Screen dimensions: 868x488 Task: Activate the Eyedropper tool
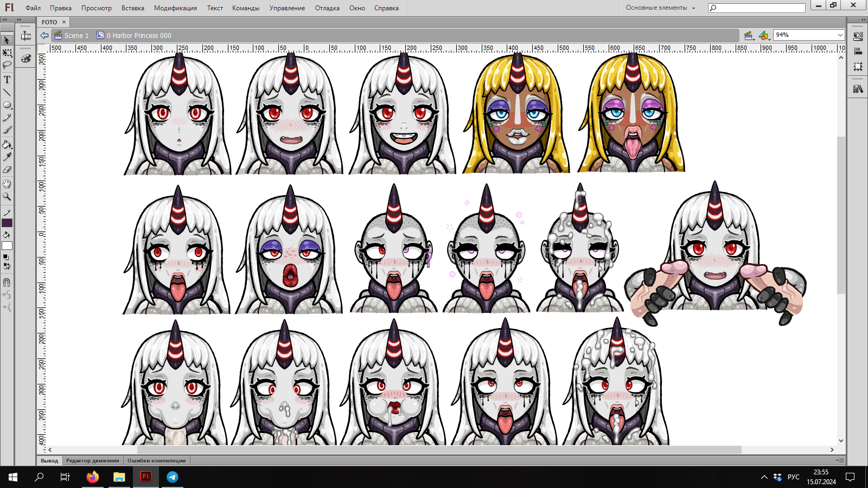pos(7,157)
